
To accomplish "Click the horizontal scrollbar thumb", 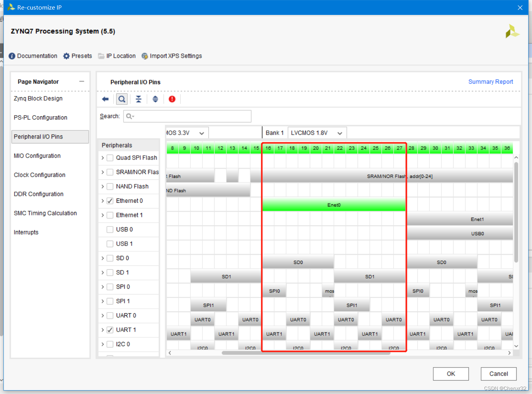I will [x=306, y=353].
